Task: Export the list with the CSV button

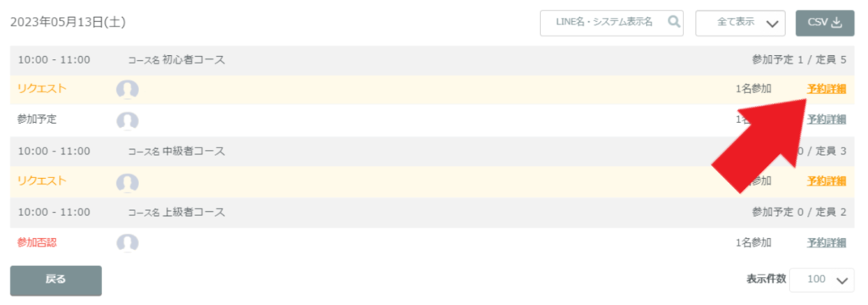Action: (x=825, y=23)
